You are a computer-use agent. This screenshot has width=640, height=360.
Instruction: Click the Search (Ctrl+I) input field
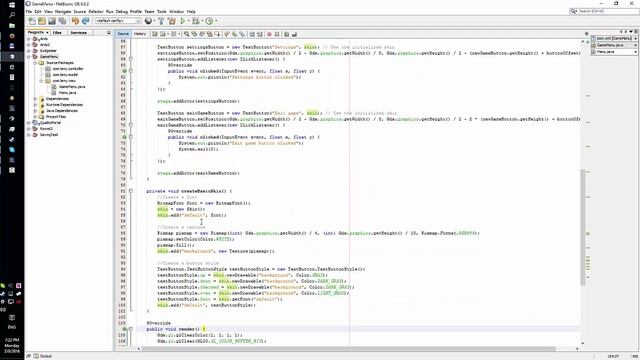click(x=604, y=11)
